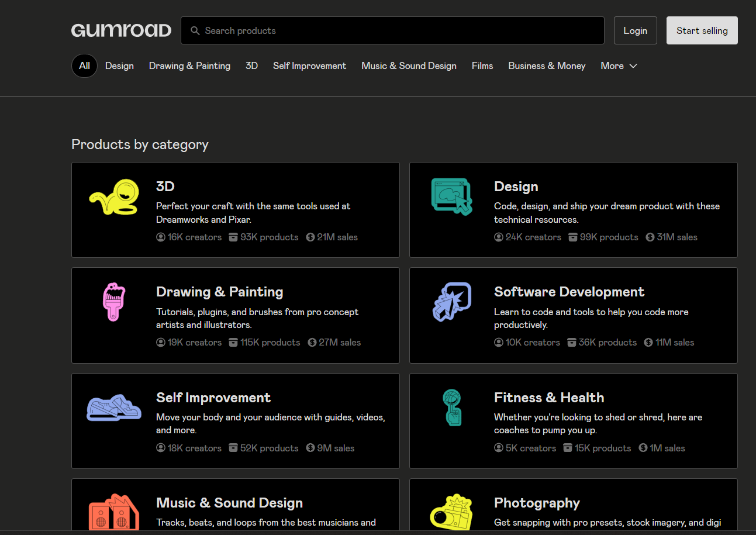
Task: Select the Business & Money category
Action: [546, 65]
